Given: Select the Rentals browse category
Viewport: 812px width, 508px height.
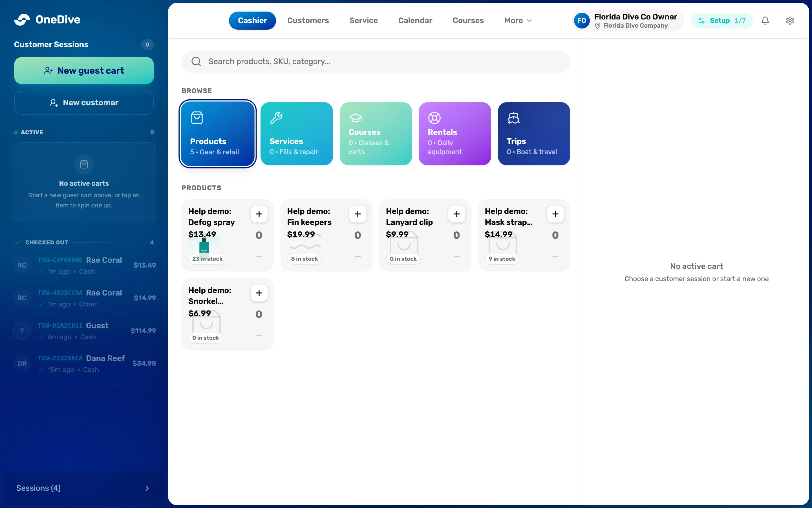Looking at the screenshot, I should point(455,134).
